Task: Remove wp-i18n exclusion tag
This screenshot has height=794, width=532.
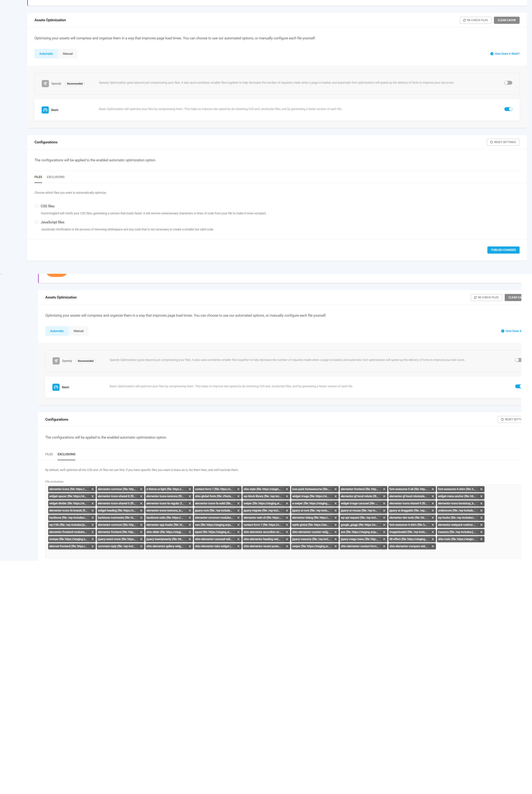Action: click(92, 525)
